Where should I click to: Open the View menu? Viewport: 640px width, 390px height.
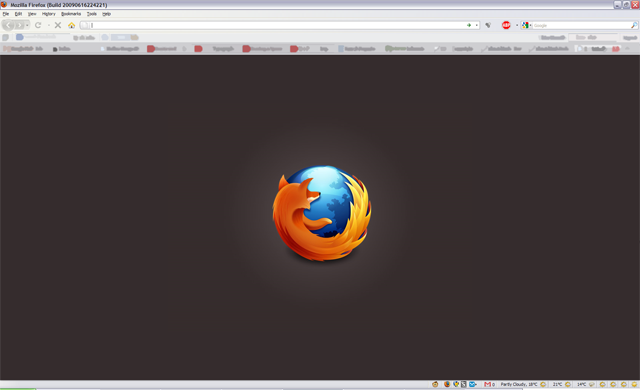click(32, 14)
